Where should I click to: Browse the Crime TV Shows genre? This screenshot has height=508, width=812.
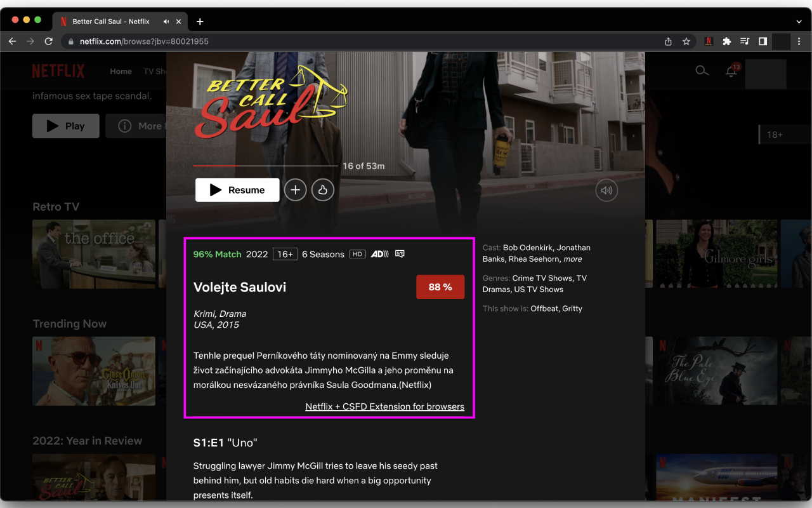[542, 278]
